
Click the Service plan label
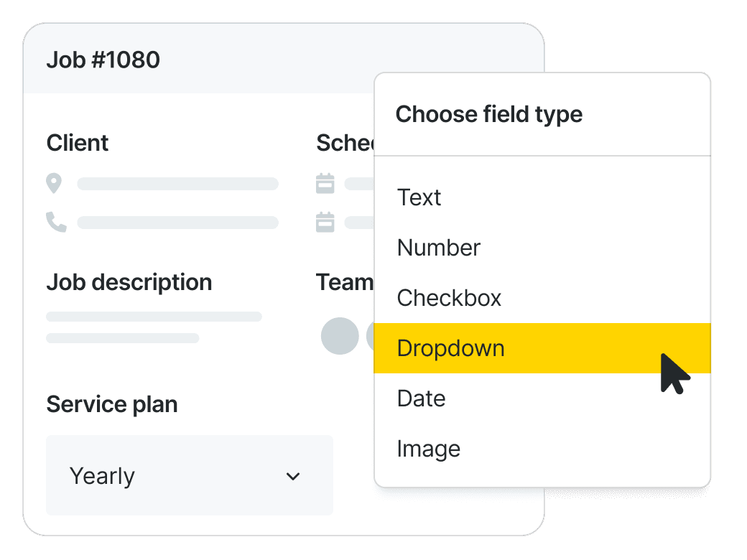pyautogui.click(x=112, y=404)
